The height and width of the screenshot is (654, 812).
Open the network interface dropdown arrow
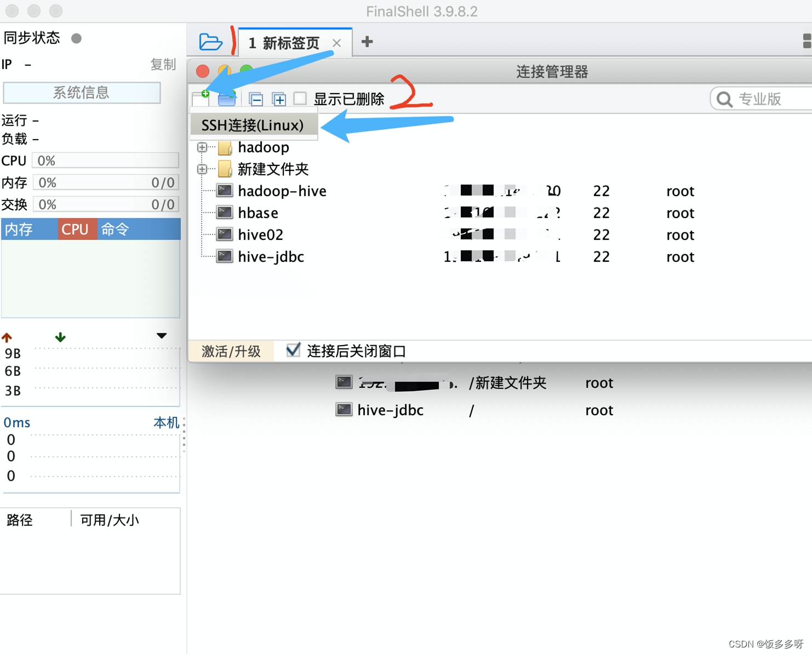pos(162,336)
